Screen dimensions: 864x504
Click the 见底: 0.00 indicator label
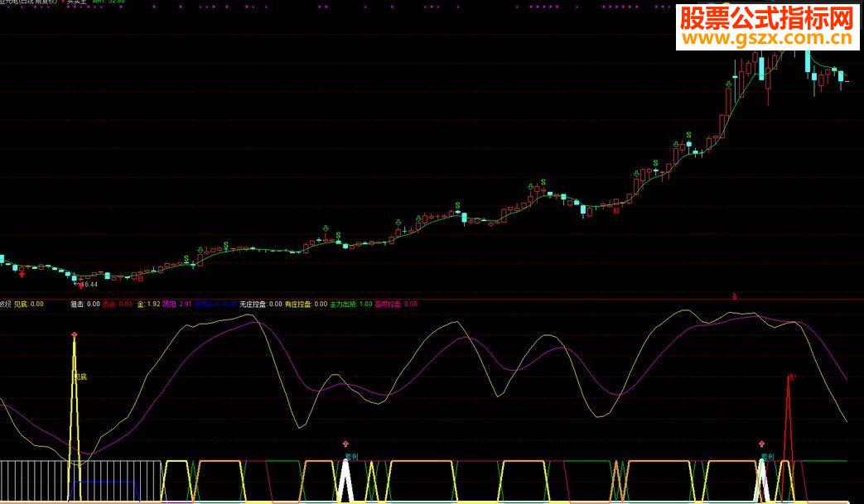pos(29,304)
